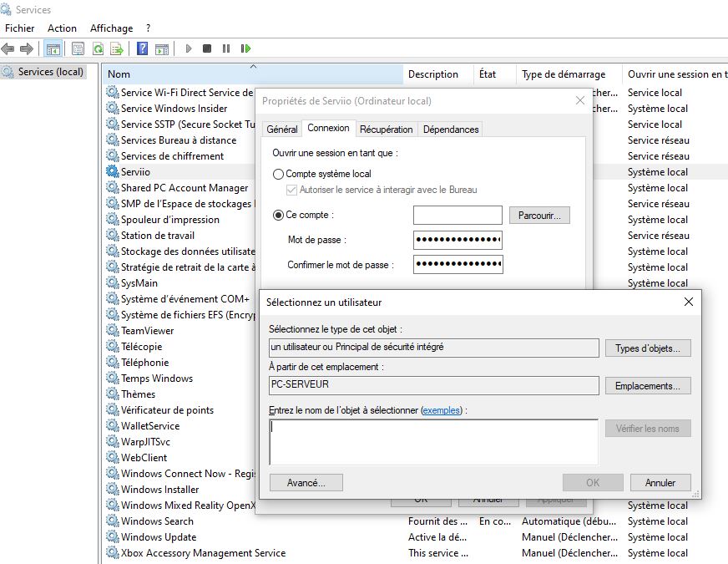Click the Services (local) tree icon
The image size is (728, 564).
[x=8, y=72]
